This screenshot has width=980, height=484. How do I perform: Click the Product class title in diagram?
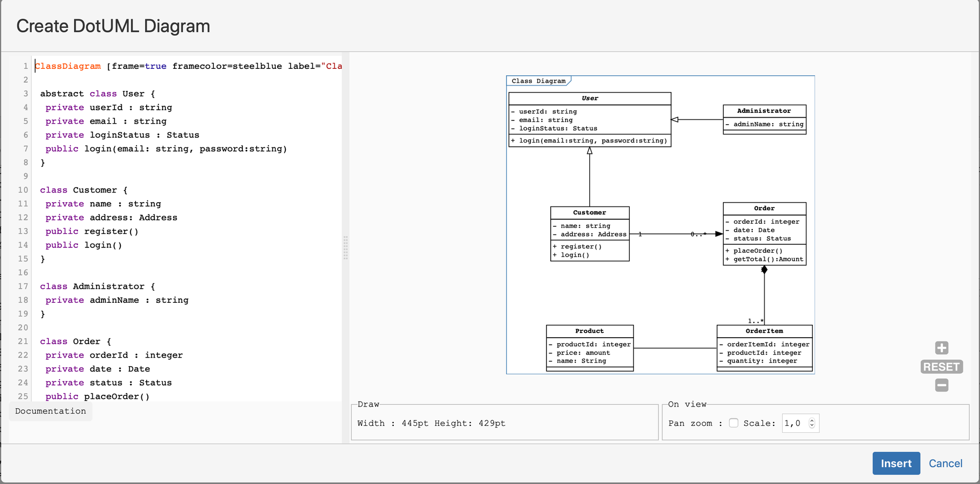click(589, 331)
